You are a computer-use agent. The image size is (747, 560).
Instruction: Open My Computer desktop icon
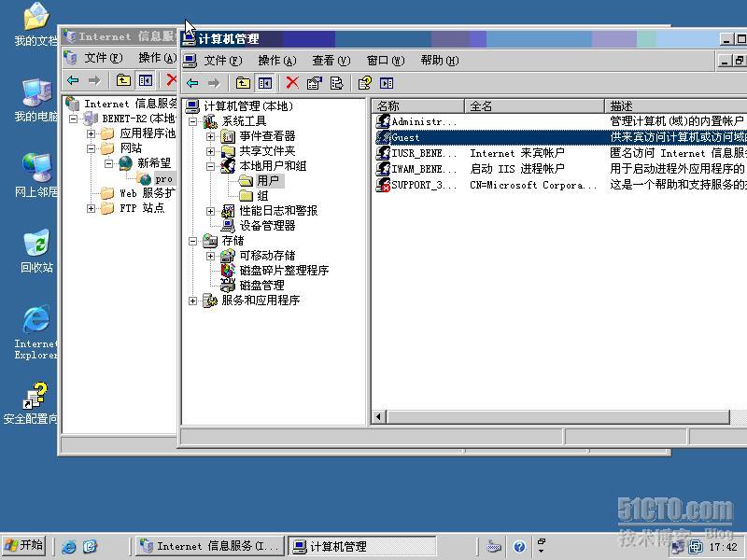tap(36, 101)
